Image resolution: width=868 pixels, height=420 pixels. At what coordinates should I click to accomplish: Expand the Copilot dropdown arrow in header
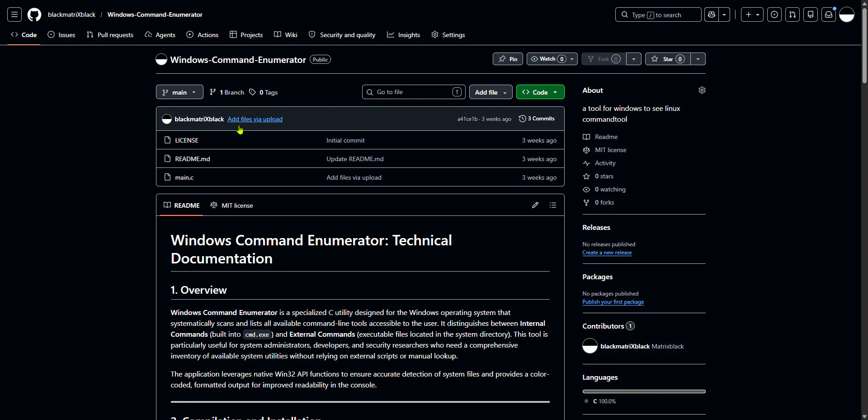click(724, 14)
